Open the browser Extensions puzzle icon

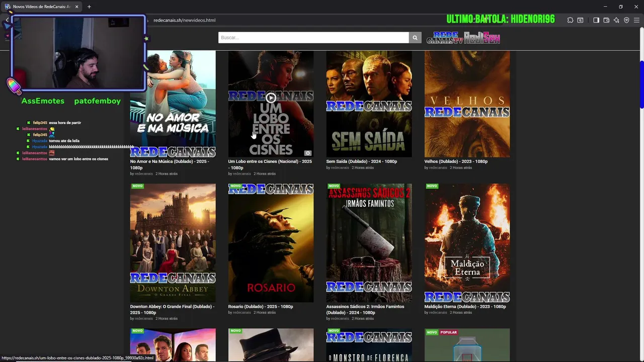(570, 20)
